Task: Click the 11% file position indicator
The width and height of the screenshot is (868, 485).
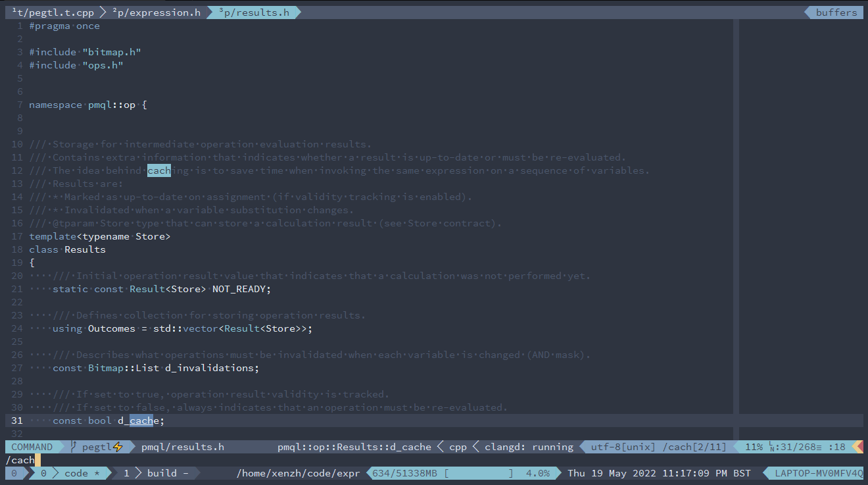Action: (754, 447)
